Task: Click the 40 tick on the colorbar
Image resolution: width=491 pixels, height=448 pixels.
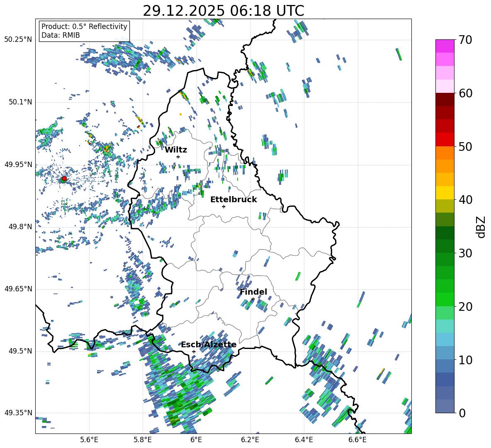Action: pos(465,200)
